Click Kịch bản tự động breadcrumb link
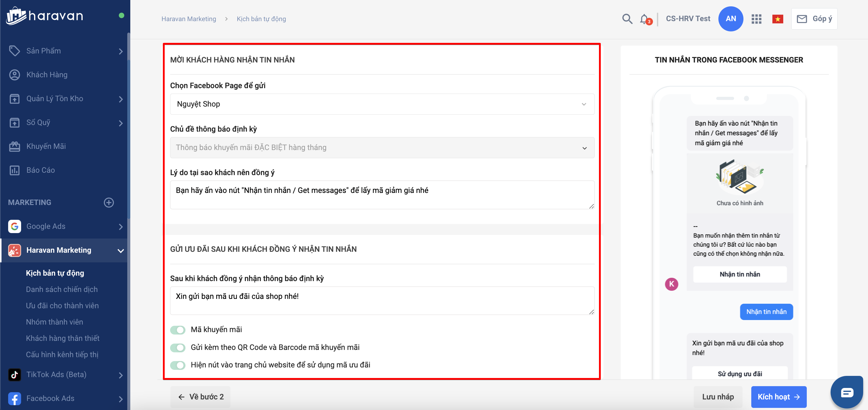The height and width of the screenshot is (410, 868). [261, 19]
